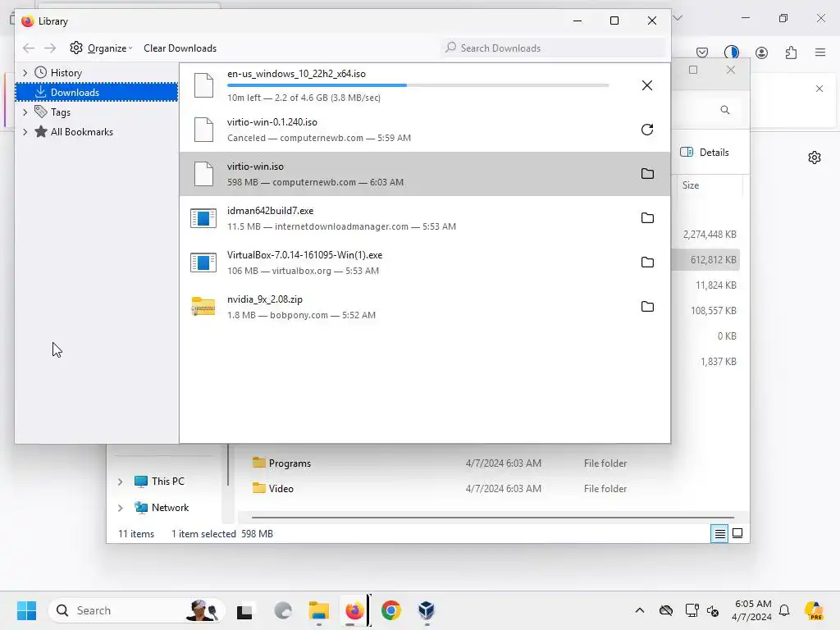Select the idman642build7.exe download entry
Screen dimensions: 840x630
[424, 218]
